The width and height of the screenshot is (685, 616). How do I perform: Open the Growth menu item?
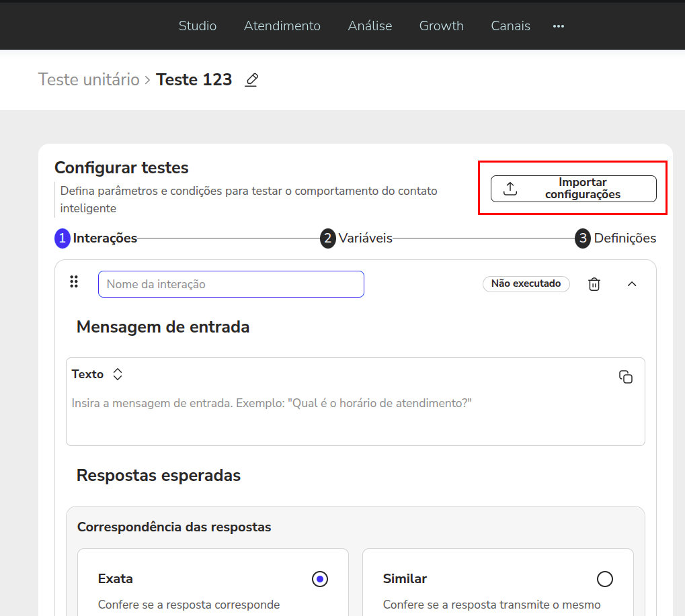pyautogui.click(x=442, y=26)
